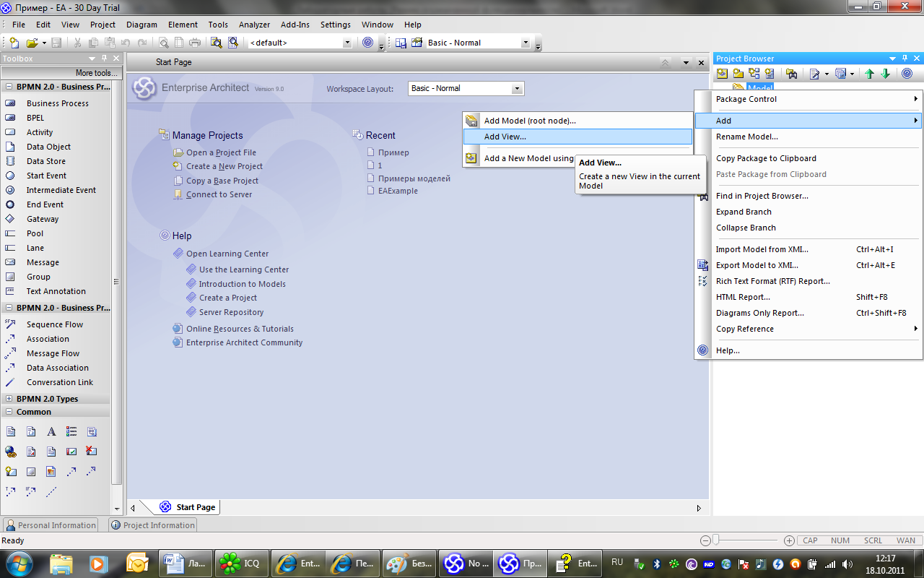The image size is (924, 578).
Task: Expand the BPMN 2.0 Types toolbox section
Action: pos(9,399)
